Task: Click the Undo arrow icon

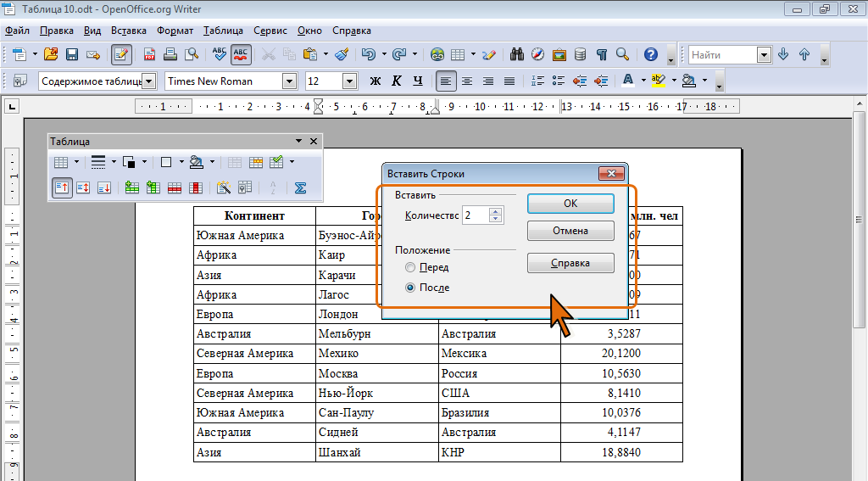Action: pyautogui.click(x=368, y=54)
